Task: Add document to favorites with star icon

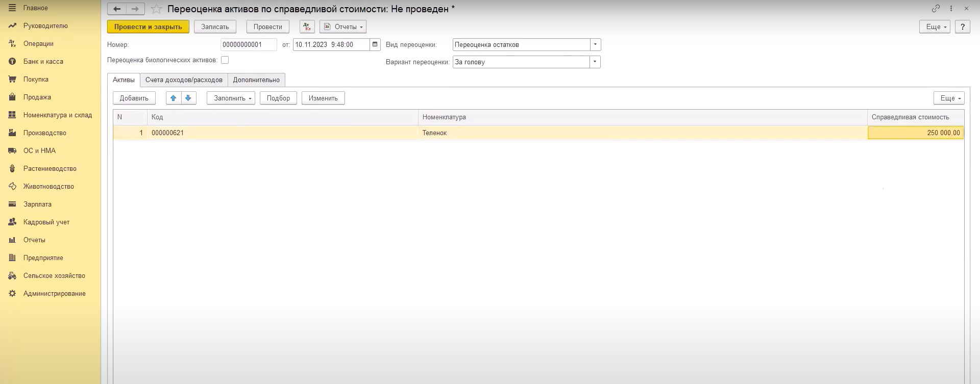Action: pyautogui.click(x=157, y=9)
